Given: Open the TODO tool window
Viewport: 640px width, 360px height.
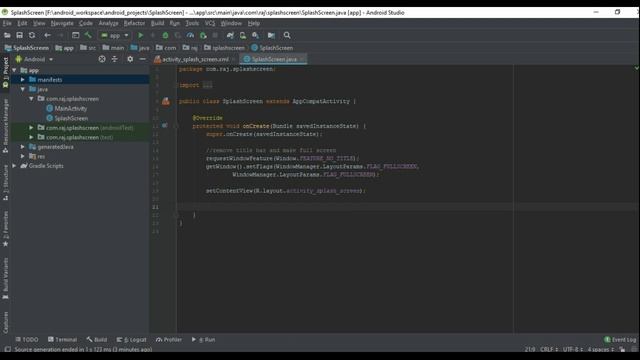Looking at the screenshot, I should [x=27, y=340].
